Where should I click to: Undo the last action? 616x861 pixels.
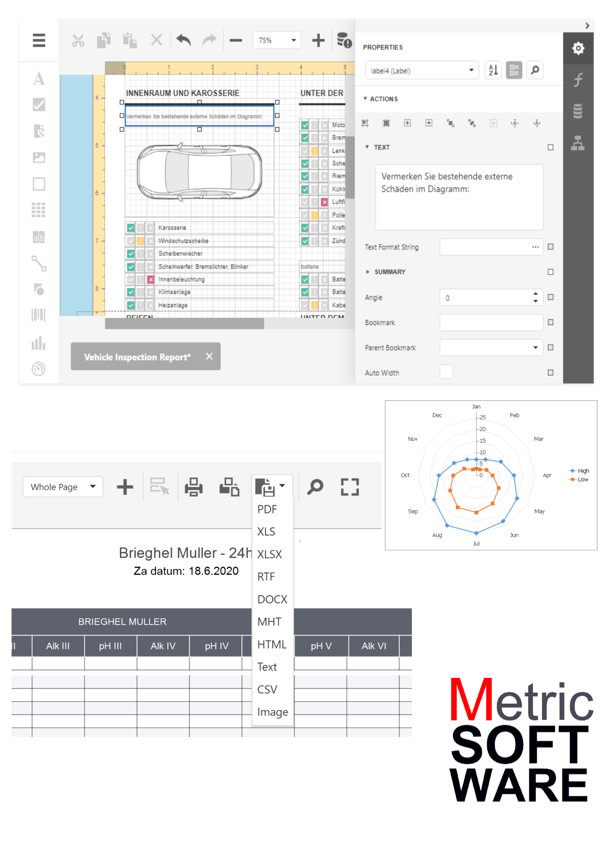(184, 40)
